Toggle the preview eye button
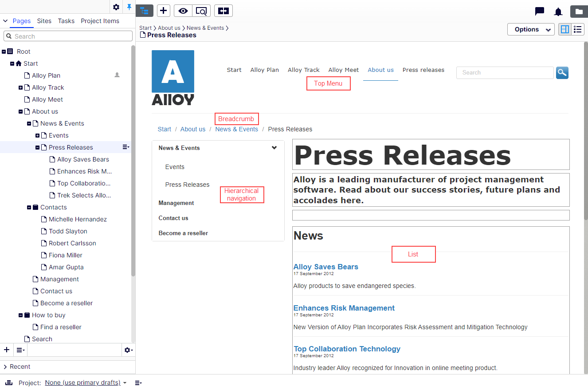588x390 pixels. pos(183,11)
